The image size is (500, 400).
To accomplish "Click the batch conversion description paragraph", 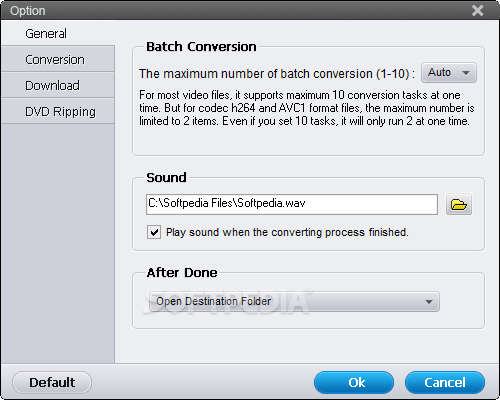I will 307,108.
